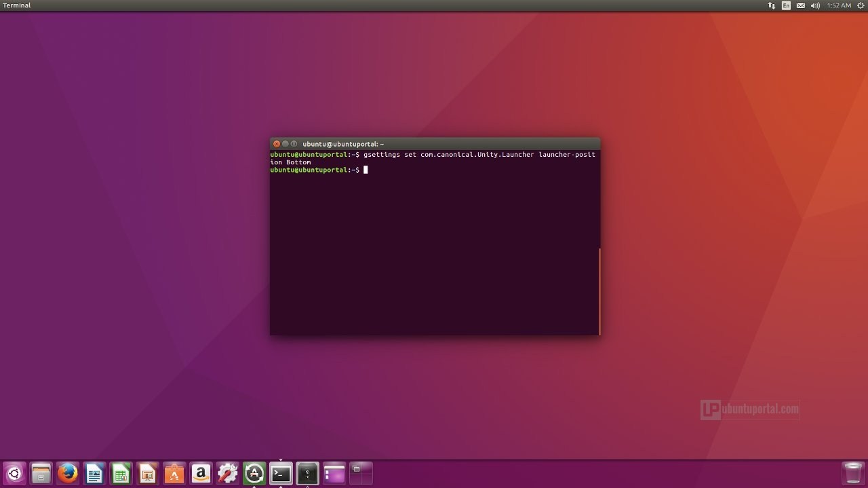Click the terminal cursor at the empty prompt
Viewport: 868px width, 488px height.
[x=366, y=170]
